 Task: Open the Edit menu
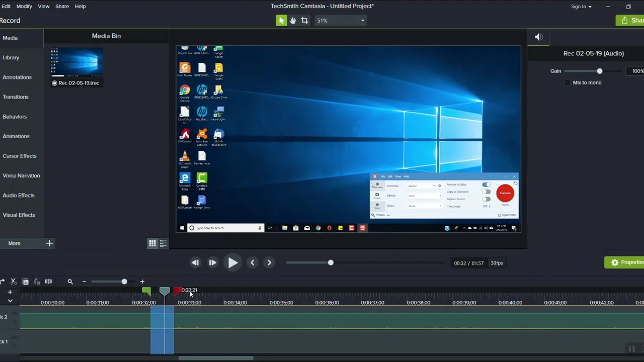click(6, 6)
